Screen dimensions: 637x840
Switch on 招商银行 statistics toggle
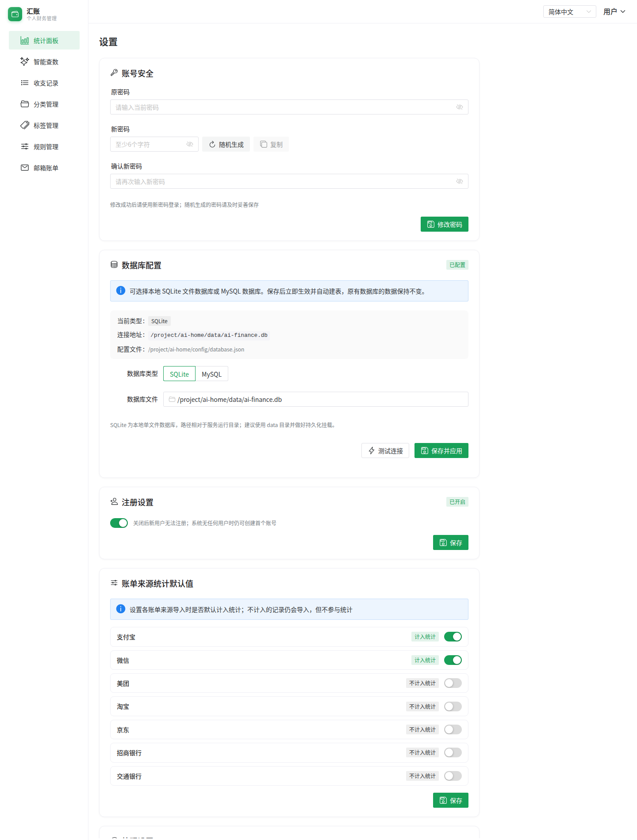[453, 752]
